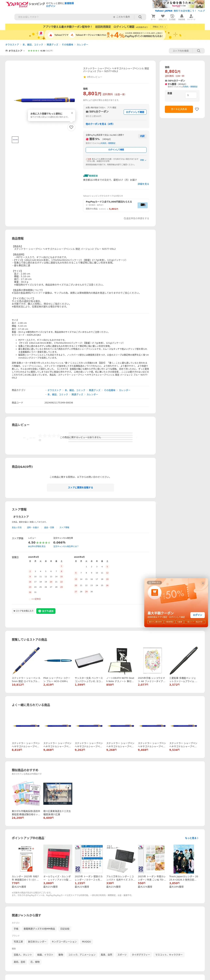
Task: Click the 内訳 breakdown button
Action: pyautogui.click(x=142, y=136)
